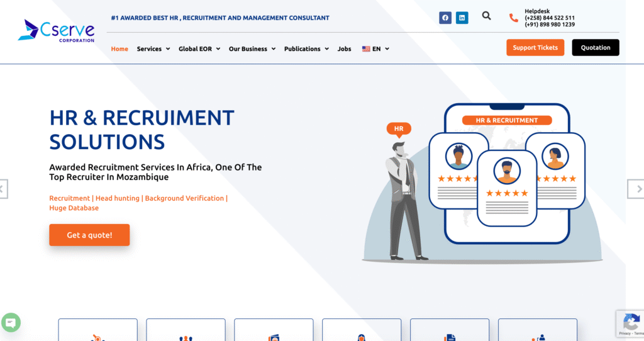This screenshot has width=644, height=341.
Task: Click the search magnifier icon
Action: pos(486,16)
